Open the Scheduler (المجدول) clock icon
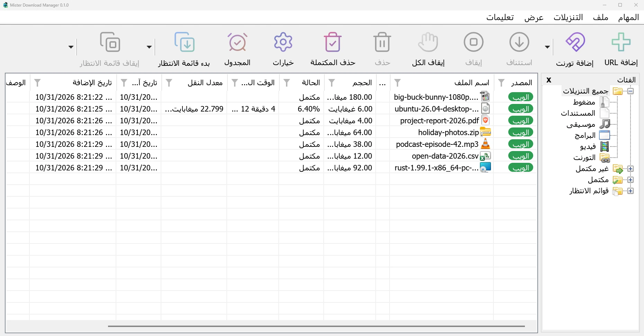644x336 pixels. pos(238,42)
